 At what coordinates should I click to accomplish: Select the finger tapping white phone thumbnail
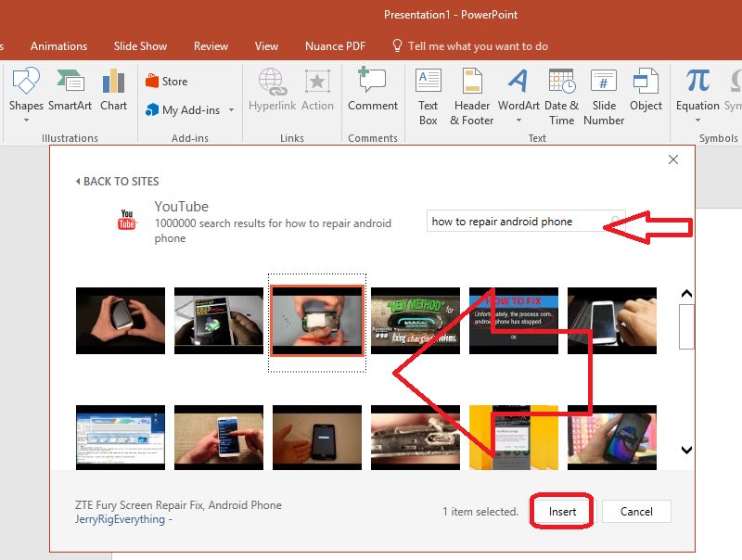click(219, 438)
